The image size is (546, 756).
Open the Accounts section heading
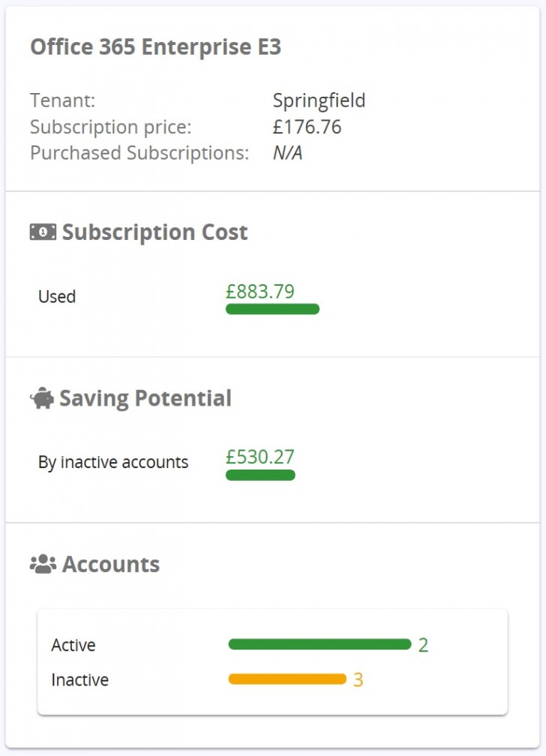point(111,564)
